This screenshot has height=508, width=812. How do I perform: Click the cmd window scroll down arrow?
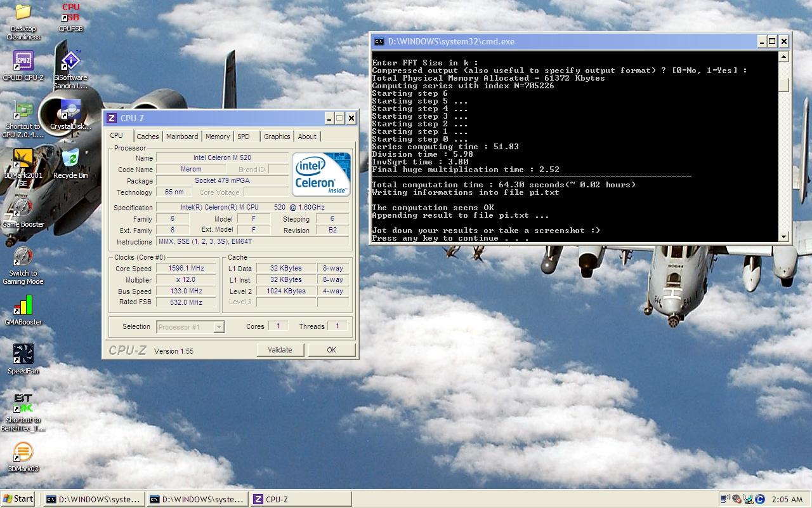tap(784, 237)
